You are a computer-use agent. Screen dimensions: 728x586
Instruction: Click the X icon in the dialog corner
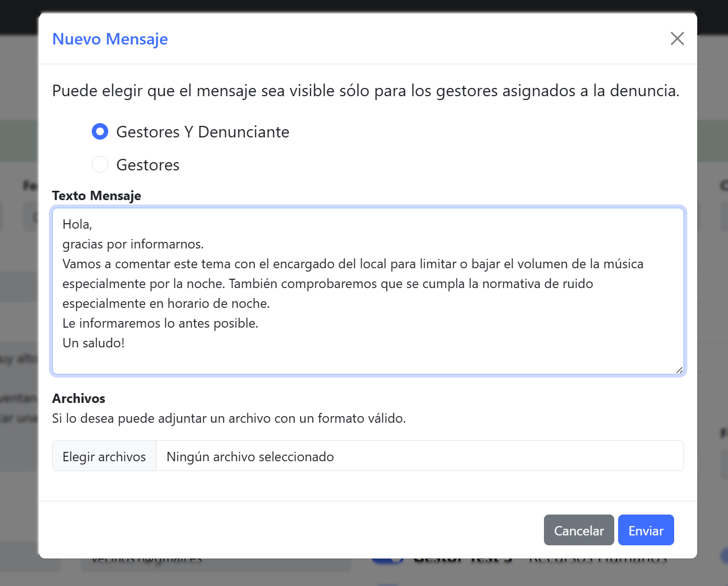click(677, 38)
